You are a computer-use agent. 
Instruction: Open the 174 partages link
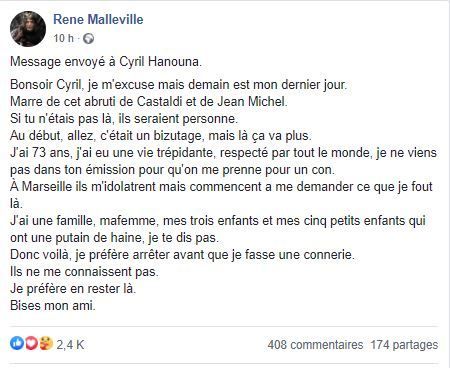pyautogui.click(x=404, y=345)
